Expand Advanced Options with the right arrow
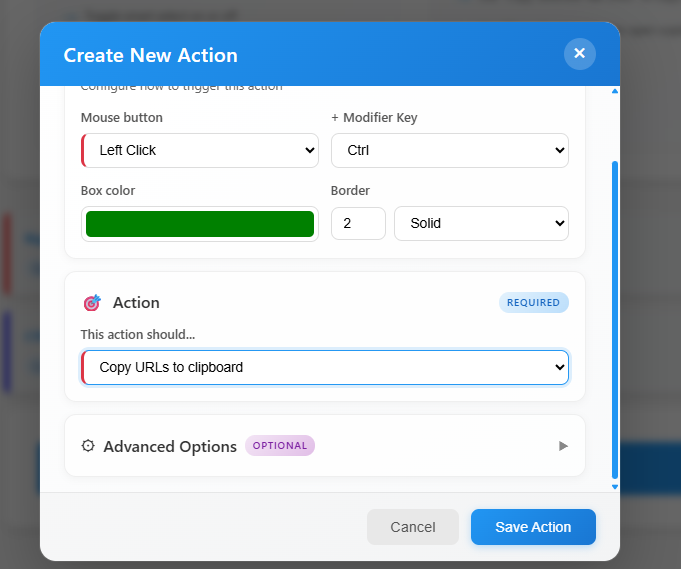 [563, 446]
